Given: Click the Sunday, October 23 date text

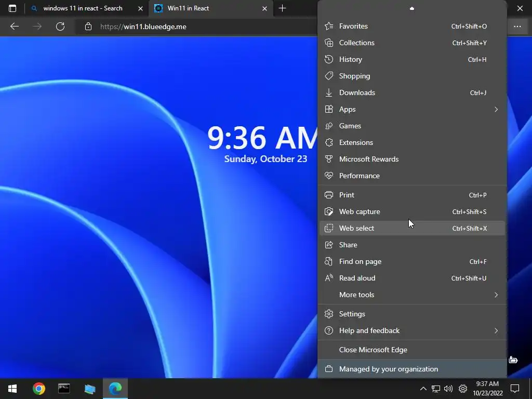Looking at the screenshot, I should pyautogui.click(x=265, y=159).
